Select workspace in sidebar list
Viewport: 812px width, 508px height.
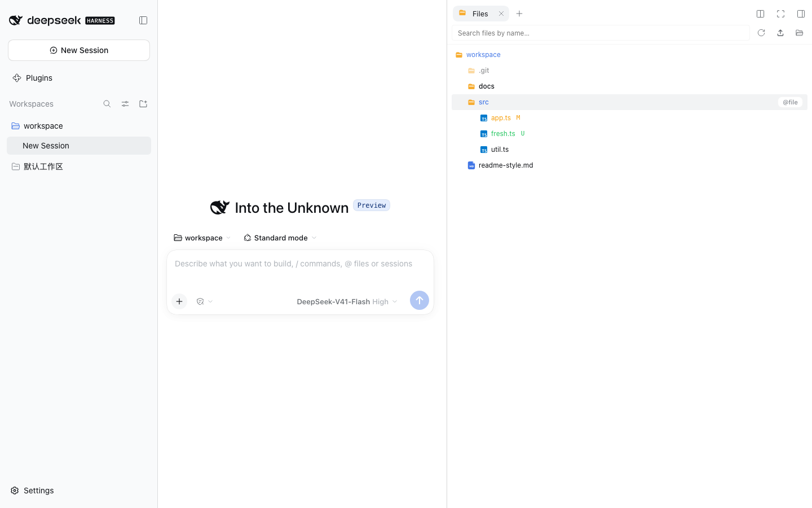point(79,126)
